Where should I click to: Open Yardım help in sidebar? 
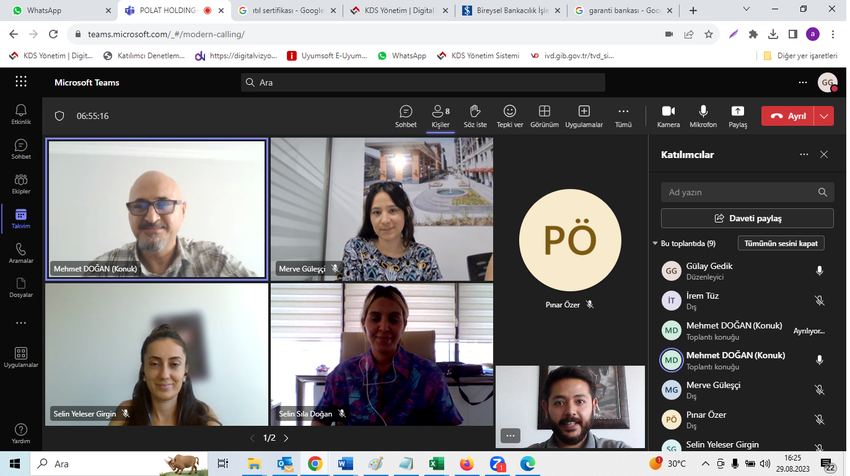point(21,433)
